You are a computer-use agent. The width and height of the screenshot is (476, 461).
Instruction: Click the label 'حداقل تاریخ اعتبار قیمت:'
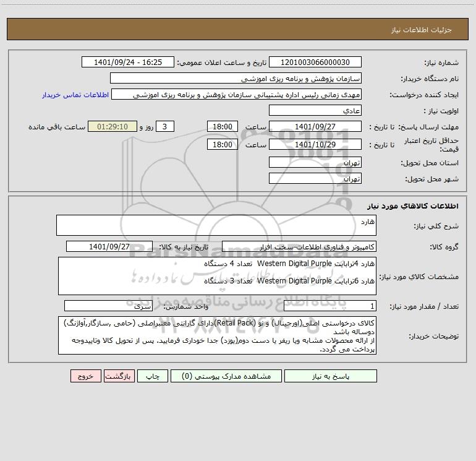[431, 145]
